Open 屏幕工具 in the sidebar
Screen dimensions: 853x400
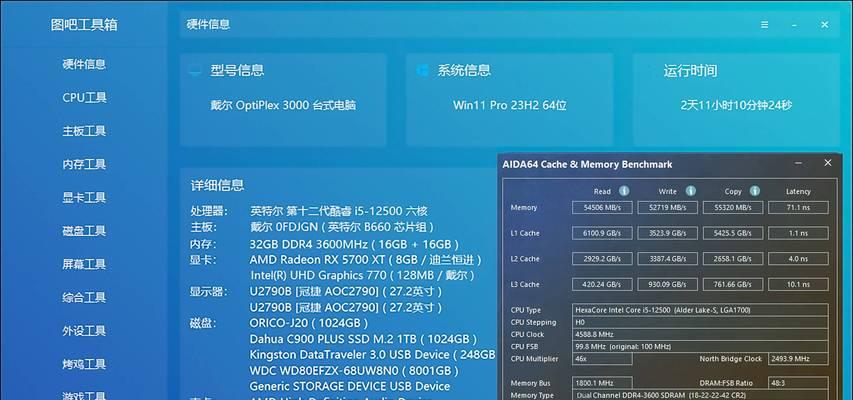coord(84,264)
